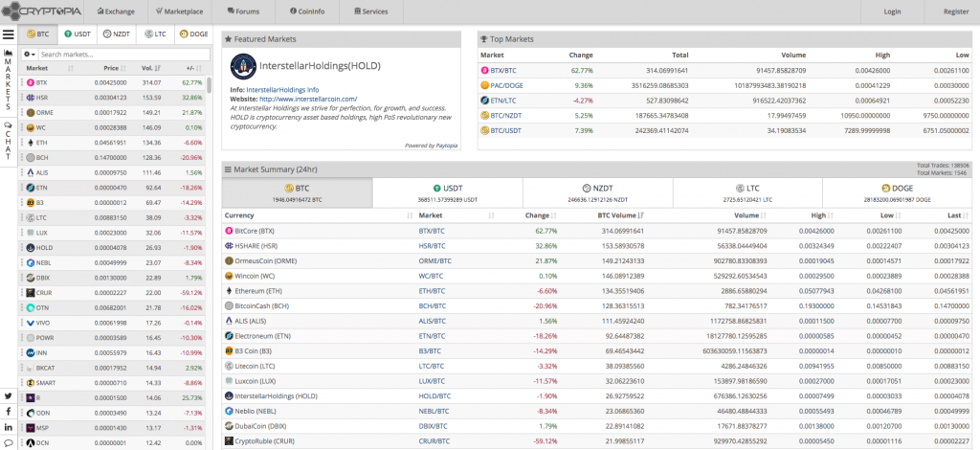
Task: Sort sidebar market list by Price
Action: tap(110, 69)
